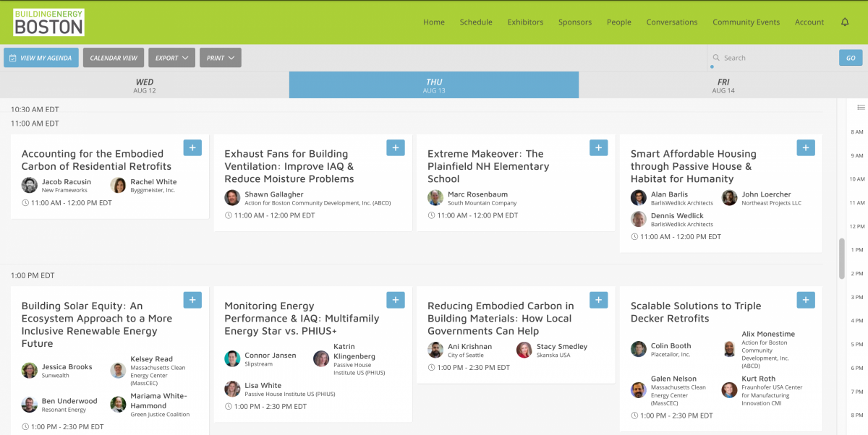This screenshot has height=435, width=868.
Task: Add Scalable Solutions to Triple Decker session
Action: [x=806, y=300]
